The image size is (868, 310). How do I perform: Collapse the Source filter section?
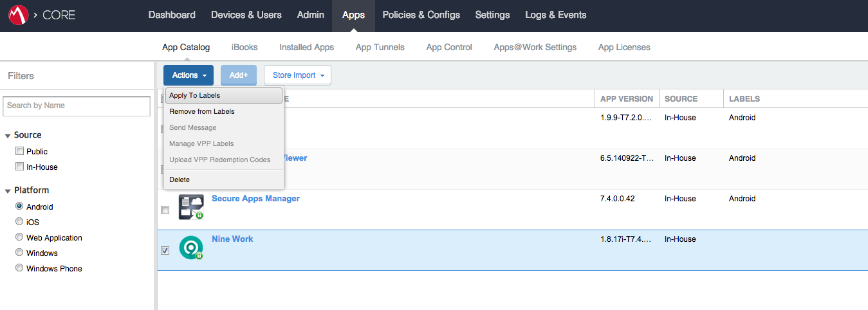pyautogui.click(x=8, y=136)
